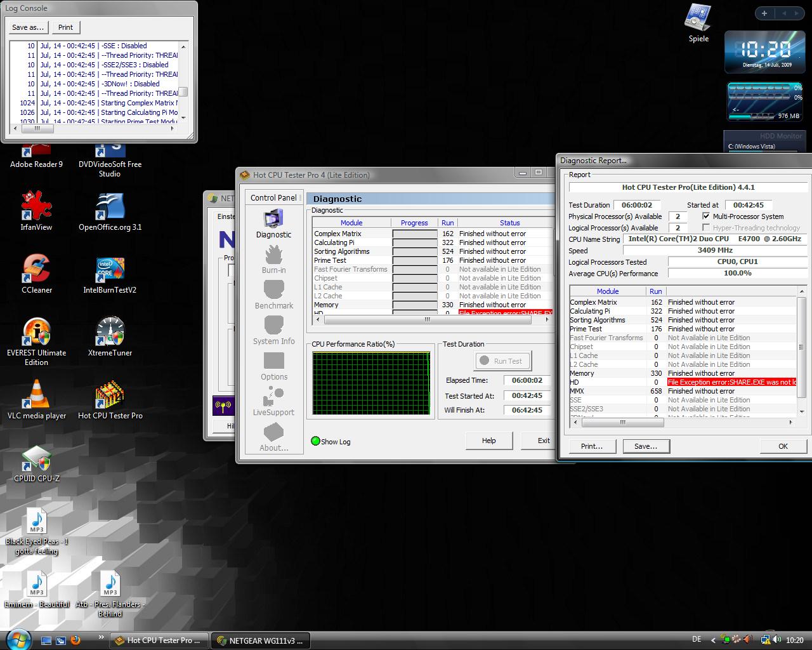
Task: Click the Complex Matrix progress bar
Action: coord(415,234)
